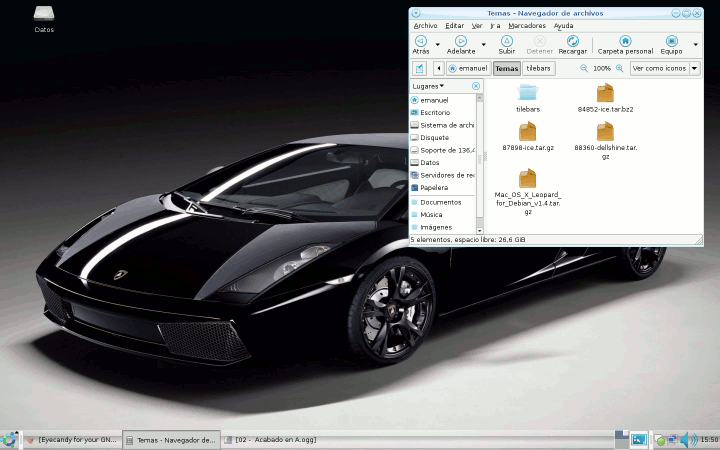Open Carpeta personal home folder
The width and height of the screenshot is (720, 450).
[625, 41]
